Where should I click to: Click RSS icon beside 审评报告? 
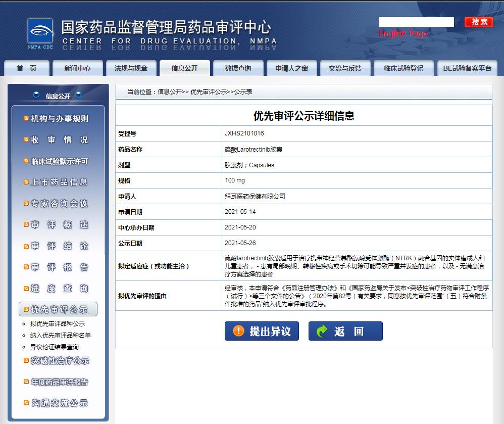pyautogui.click(x=26, y=267)
